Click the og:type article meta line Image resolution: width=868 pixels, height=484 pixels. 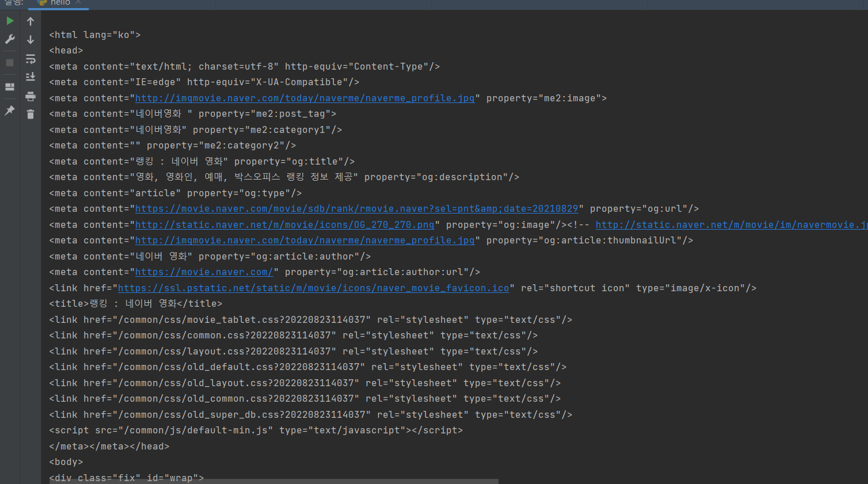pos(176,193)
